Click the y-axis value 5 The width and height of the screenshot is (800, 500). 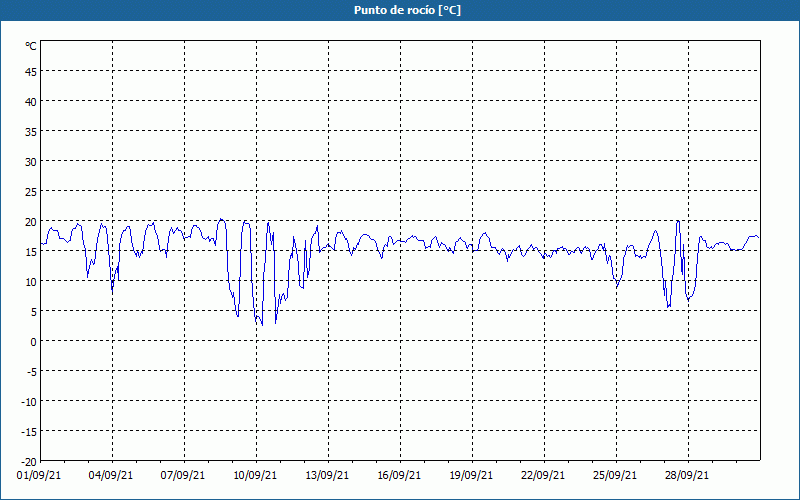point(34,312)
